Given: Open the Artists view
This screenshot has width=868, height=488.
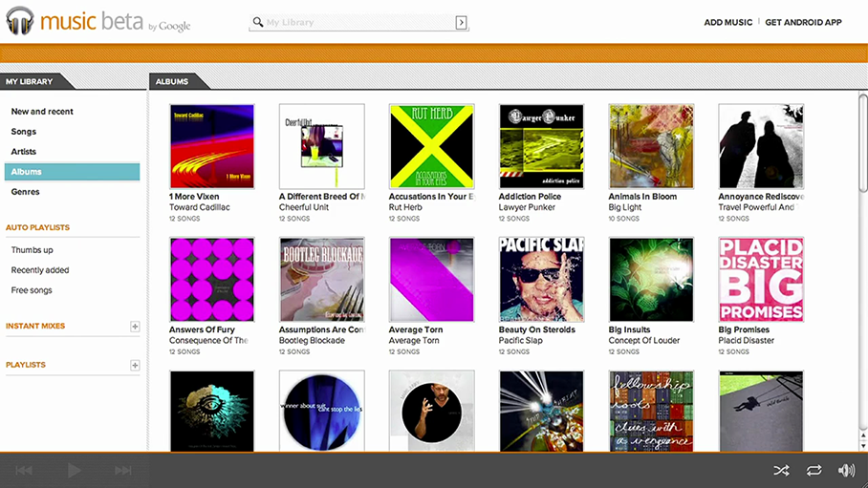Looking at the screenshot, I should point(24,152).
